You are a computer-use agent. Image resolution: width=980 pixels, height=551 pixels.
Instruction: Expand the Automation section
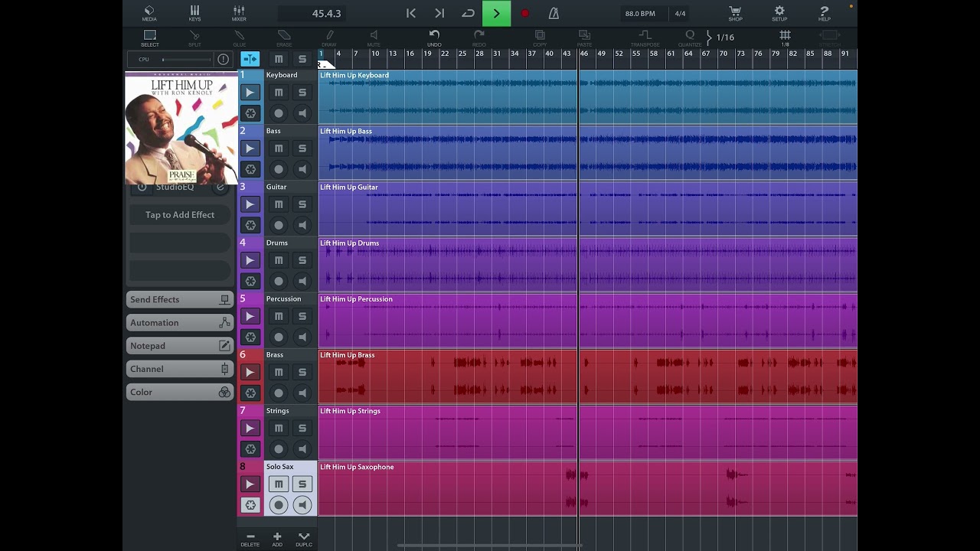coord(180,322)
